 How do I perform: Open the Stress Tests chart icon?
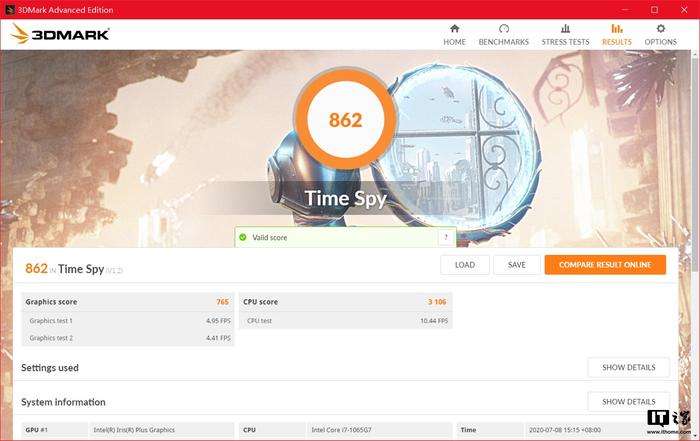(x=565, y=29)
